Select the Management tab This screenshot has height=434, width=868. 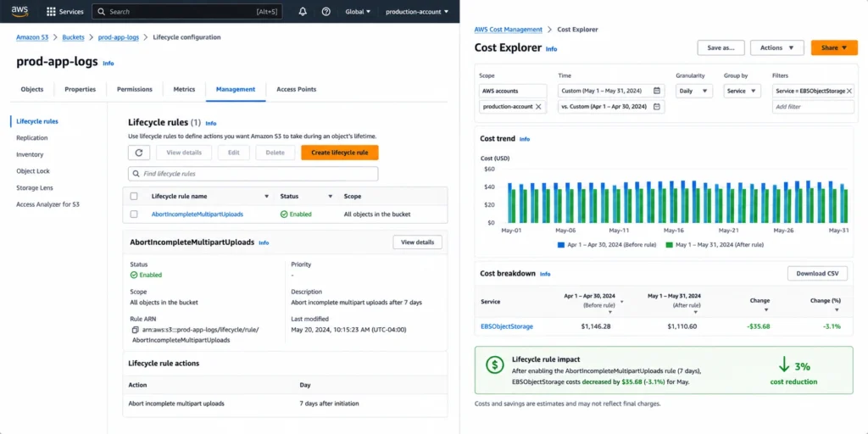(x=236, y=89)
